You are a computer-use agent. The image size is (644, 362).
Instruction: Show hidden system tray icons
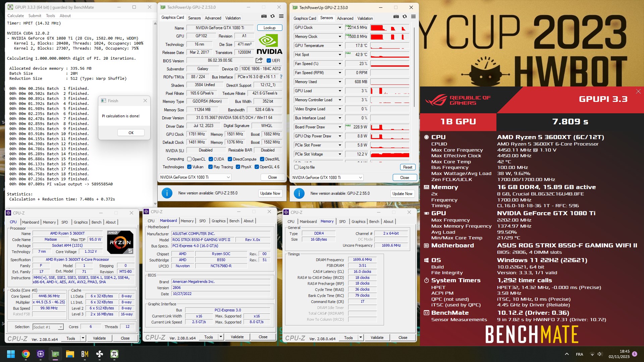coord(567,354)
